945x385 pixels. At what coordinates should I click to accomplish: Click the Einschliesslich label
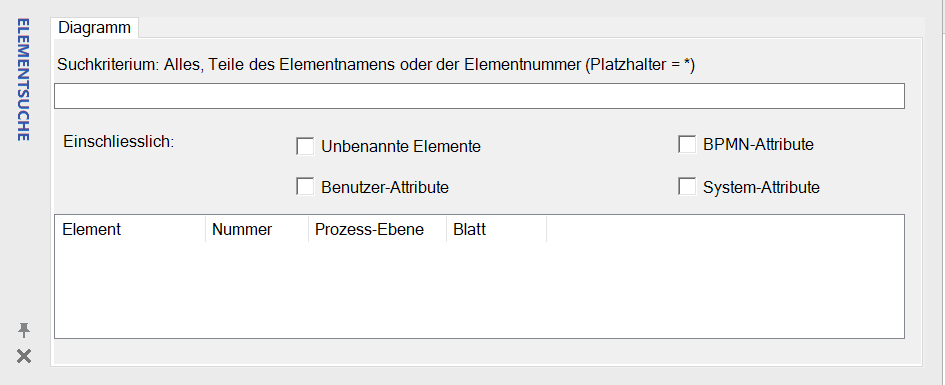pyautogui.click(x=118, y=143)
